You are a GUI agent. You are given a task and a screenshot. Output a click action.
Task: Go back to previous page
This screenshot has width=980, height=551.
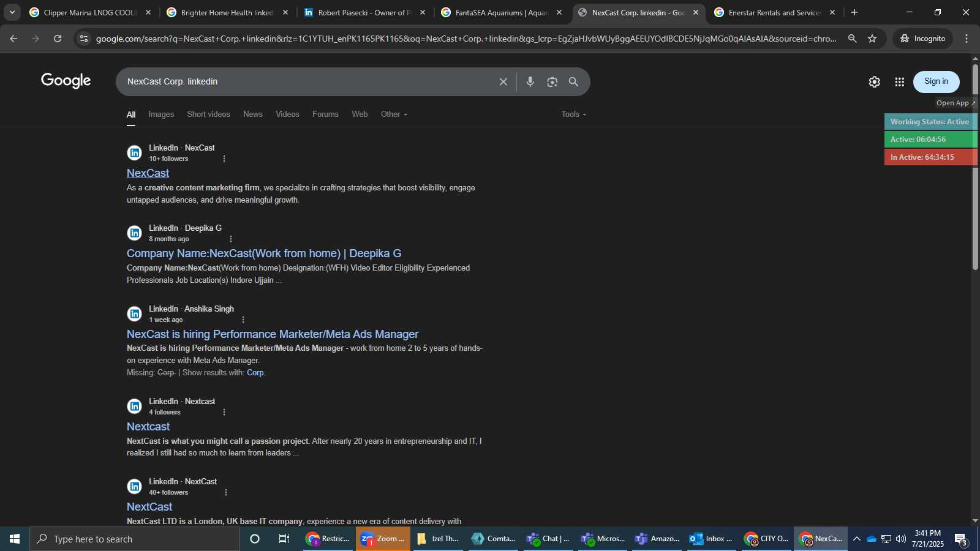click(13, 39)
